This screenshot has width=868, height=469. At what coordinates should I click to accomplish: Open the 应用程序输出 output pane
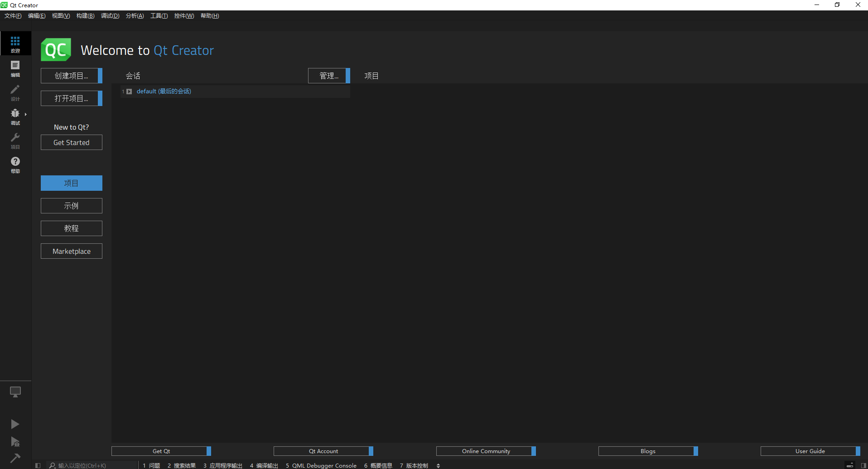223,465
